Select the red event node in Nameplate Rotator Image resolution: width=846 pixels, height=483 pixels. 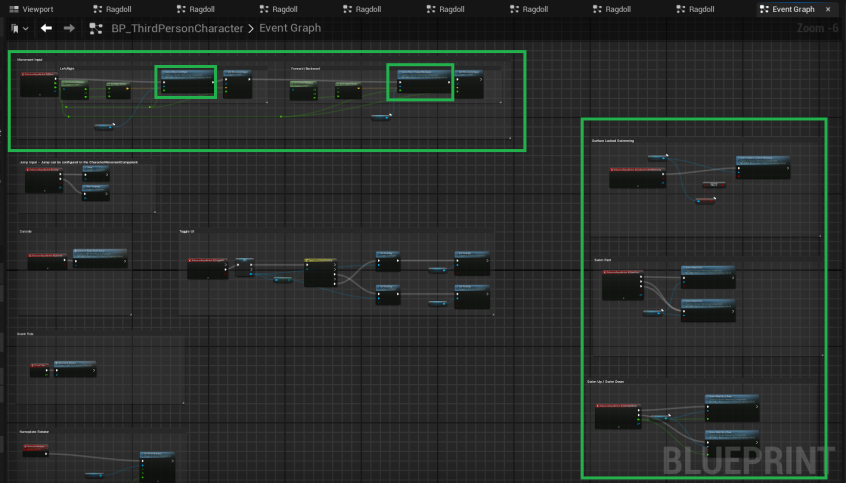click(x=36, y=450)
